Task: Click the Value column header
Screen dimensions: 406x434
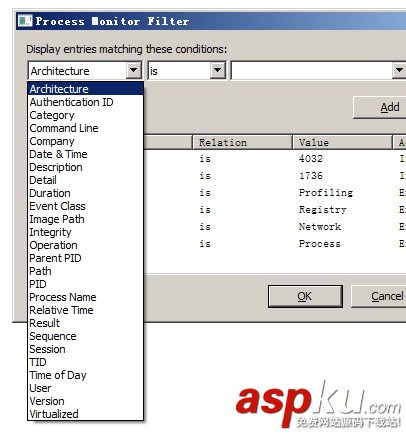Action: pyautogui.click(x=342, y=142)
